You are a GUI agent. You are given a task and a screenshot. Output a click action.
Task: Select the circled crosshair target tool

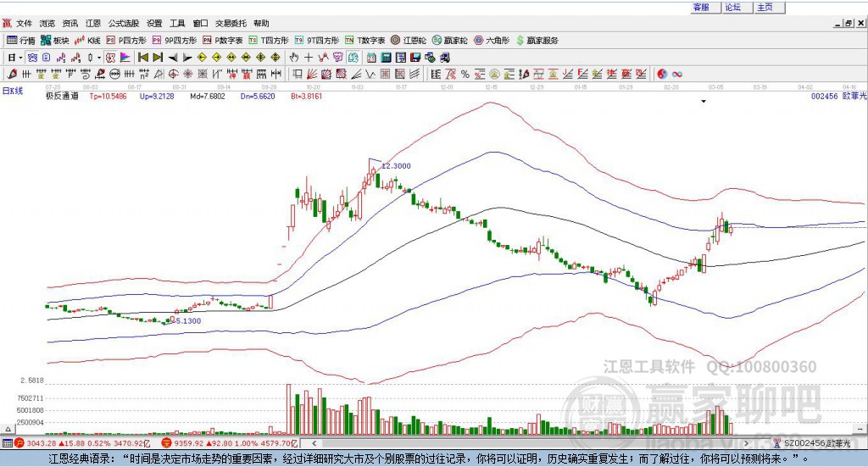[x=173, y=74]
